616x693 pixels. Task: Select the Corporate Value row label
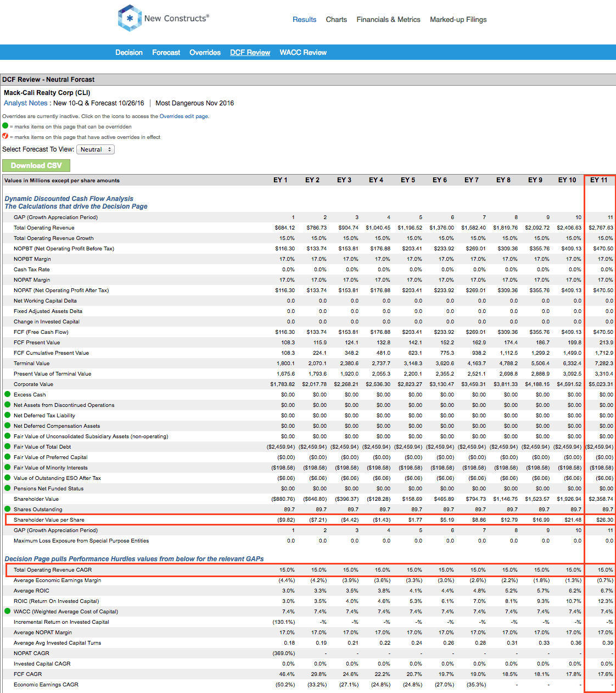click(33, 384)
